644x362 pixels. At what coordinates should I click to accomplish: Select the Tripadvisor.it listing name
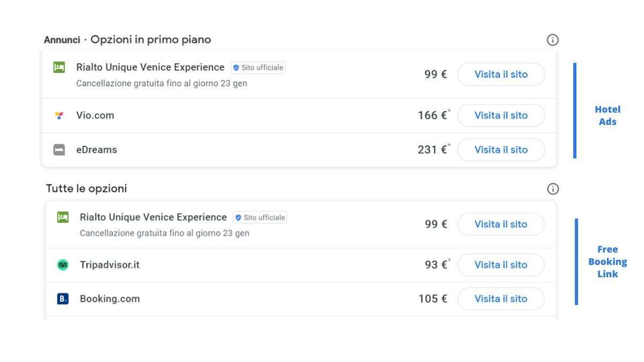tap(109, 265)
